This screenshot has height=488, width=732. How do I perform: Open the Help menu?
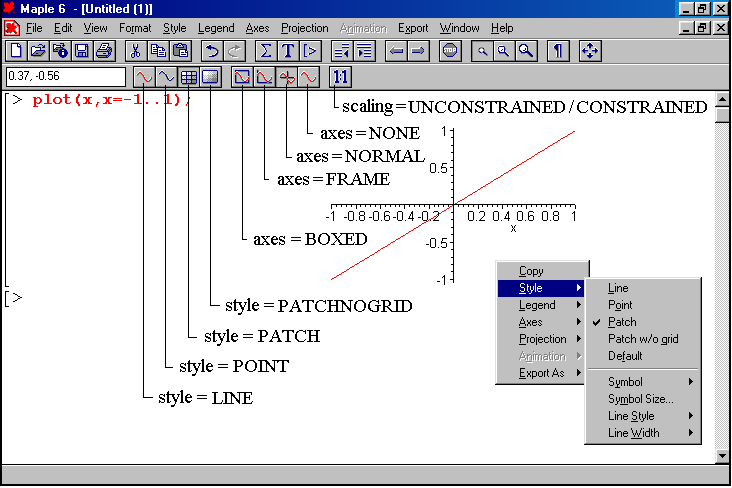pyautogui.click(x=502, y=28)
